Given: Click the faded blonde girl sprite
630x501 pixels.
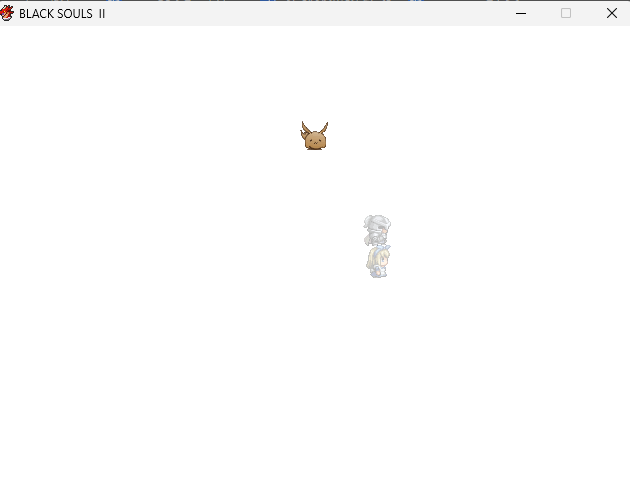Looking at the screenshot, I should [x=378, y=262].
